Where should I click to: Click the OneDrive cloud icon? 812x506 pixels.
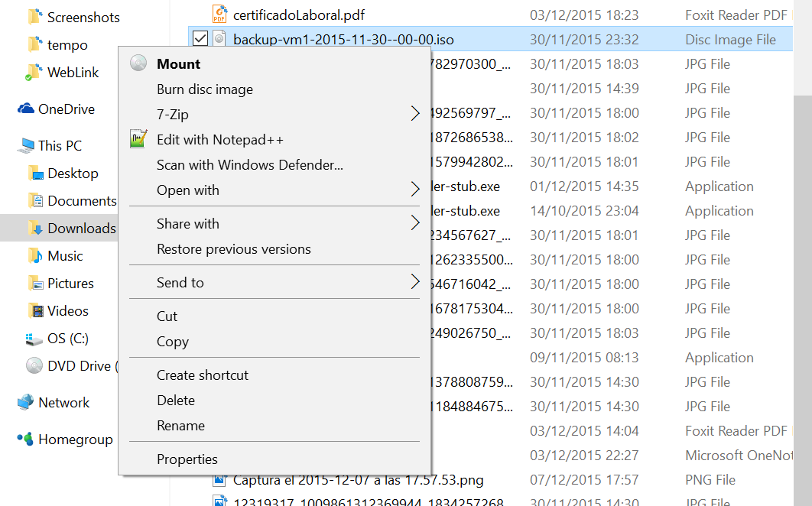tap(26, 109)
